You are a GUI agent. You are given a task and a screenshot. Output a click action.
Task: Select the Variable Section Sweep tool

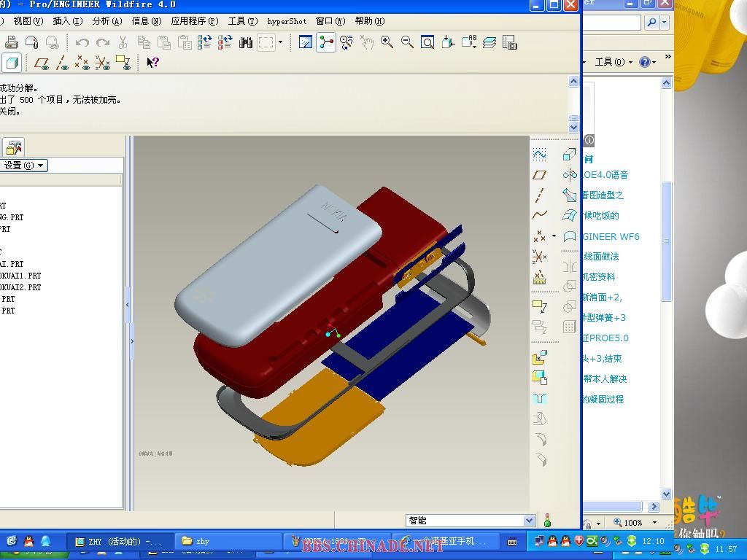click(569, 195)
